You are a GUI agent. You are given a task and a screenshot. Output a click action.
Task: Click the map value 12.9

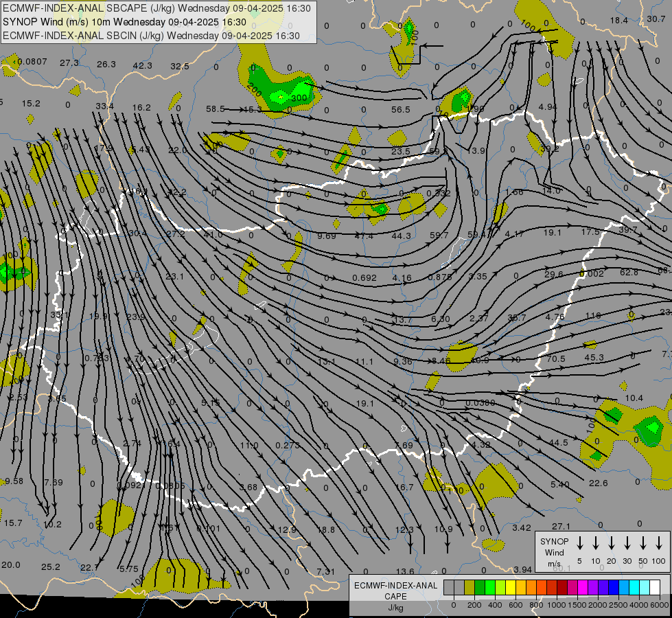(x=287, y=529)
